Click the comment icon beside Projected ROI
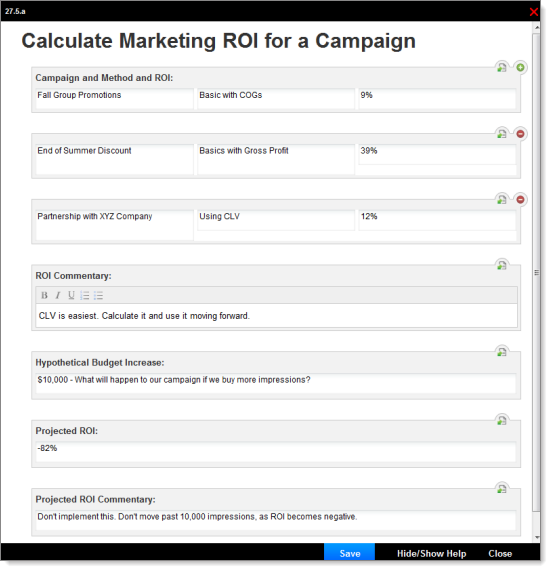The image size is (551, 571). [502, 420]
